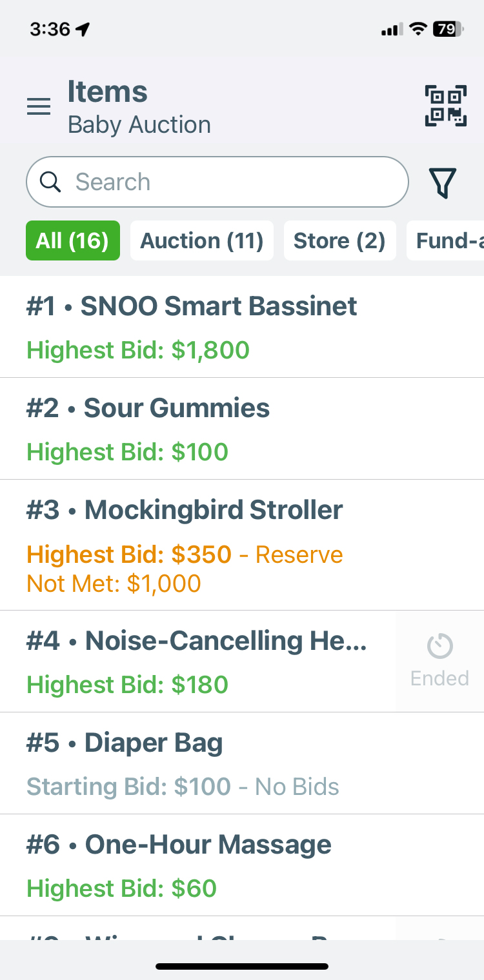Screen dimensions: 484x980
Task: Select the partially visible Fund-a tab
Action: [445, 240]
